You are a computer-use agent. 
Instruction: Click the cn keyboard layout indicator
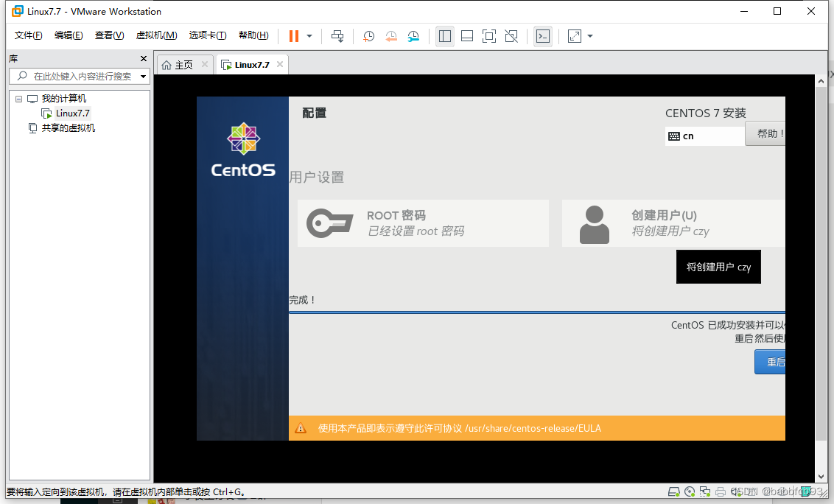point(705,136)
